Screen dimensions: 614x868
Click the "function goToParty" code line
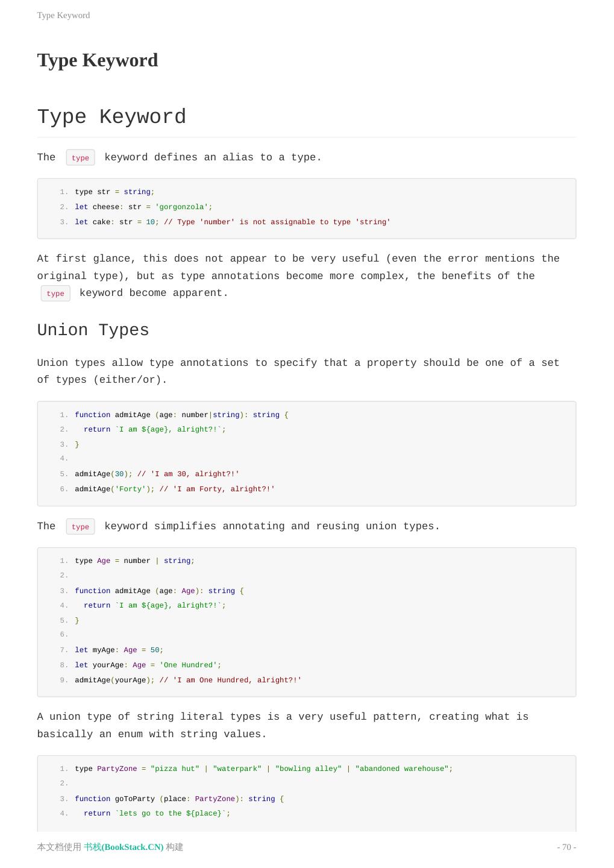click(x=179, y=799)
